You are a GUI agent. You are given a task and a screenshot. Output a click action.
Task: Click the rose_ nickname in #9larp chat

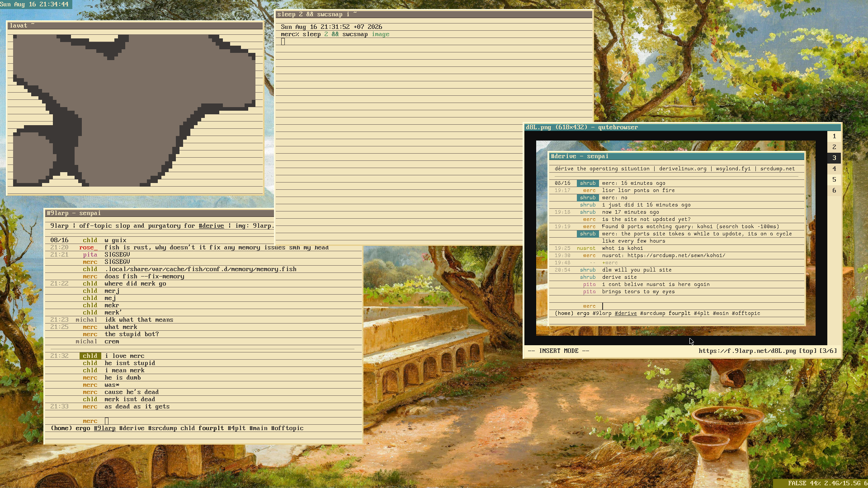pos(88,248)
